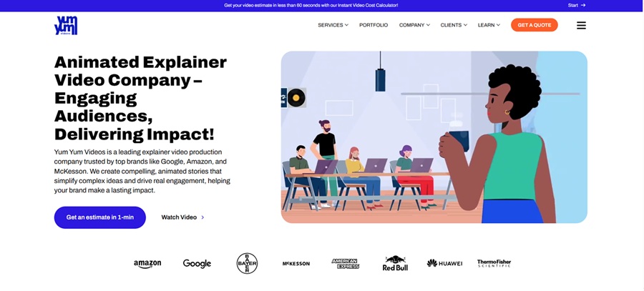Click Start arrow in the top banner
Screen dimensions: 644x291
(577, 5)
